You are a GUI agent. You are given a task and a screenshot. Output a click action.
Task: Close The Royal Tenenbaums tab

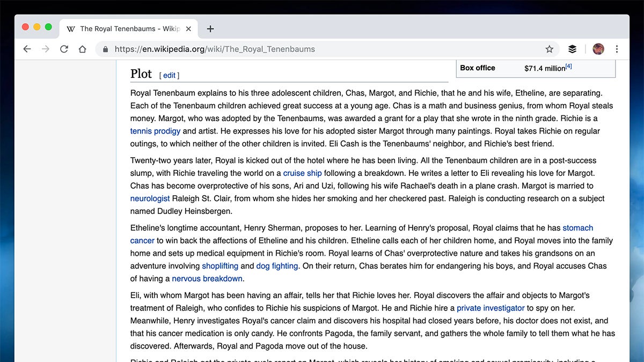[188, 29]
